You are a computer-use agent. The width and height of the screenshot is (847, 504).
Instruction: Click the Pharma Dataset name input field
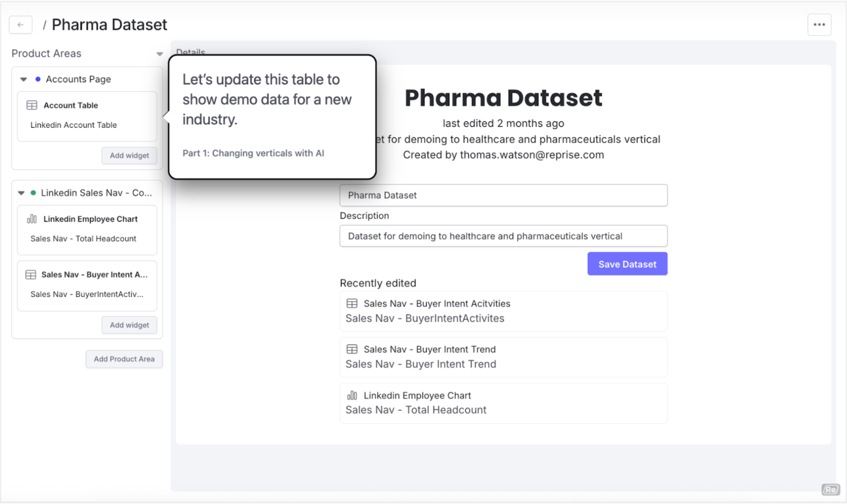[504, 195]
